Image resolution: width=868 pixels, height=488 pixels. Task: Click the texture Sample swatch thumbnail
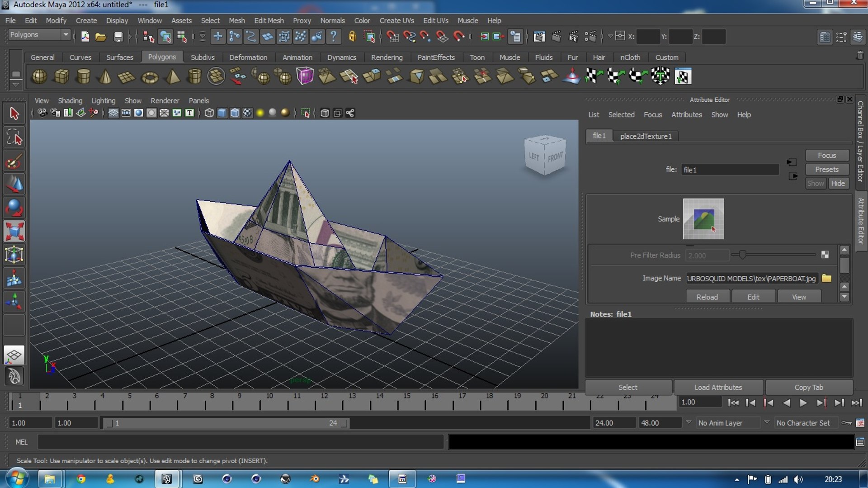coord(703,219)
